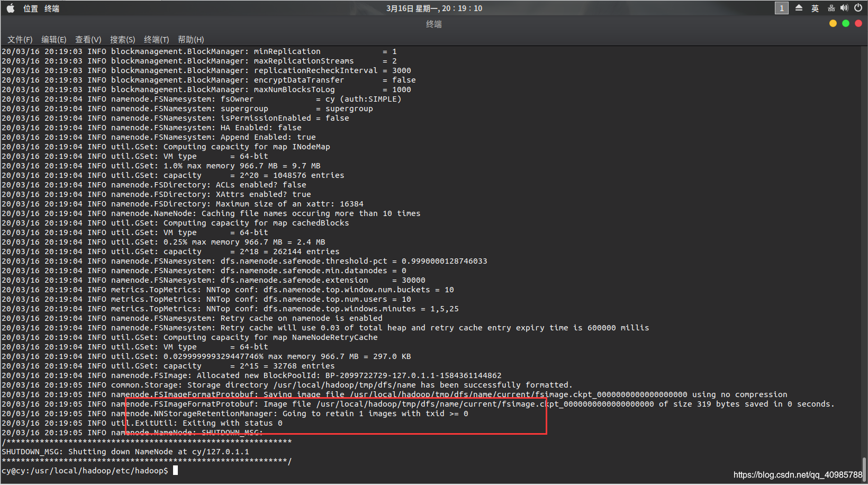
Task: Click the 'of size 319 bytes saved in 0 seconds.' text
Action: pyautogui.click(x=747, y=404)
